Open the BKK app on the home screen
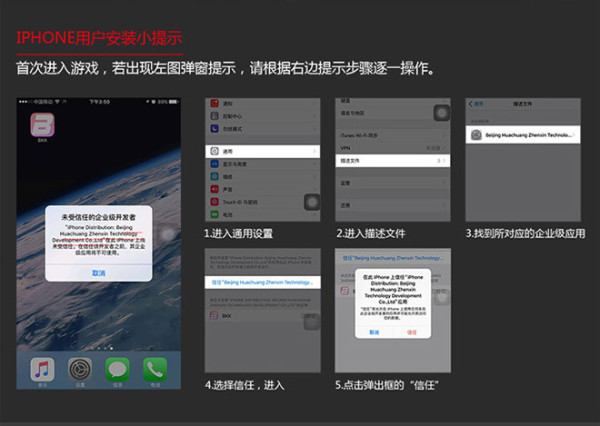This screenshot has height=426, width=600. (42, 125)
